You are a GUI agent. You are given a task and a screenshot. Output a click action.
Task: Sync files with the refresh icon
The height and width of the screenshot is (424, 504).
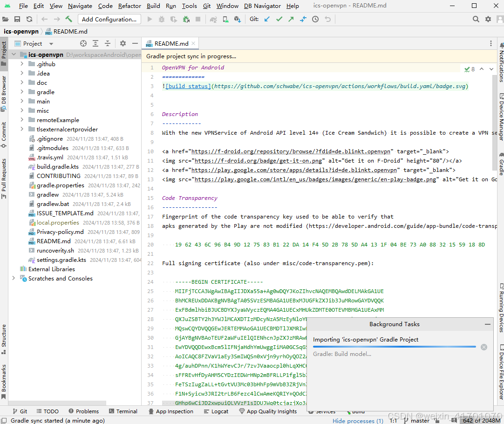29,19
